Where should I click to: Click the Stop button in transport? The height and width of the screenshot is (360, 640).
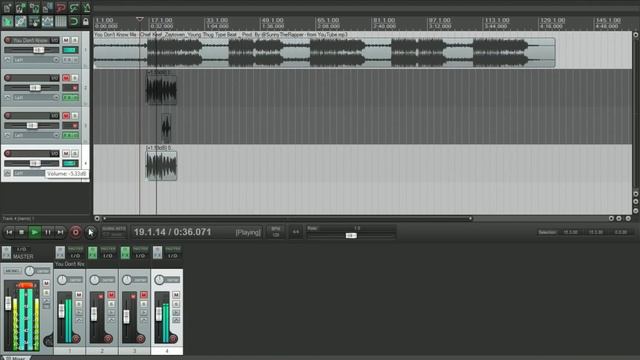pos(22,232)
